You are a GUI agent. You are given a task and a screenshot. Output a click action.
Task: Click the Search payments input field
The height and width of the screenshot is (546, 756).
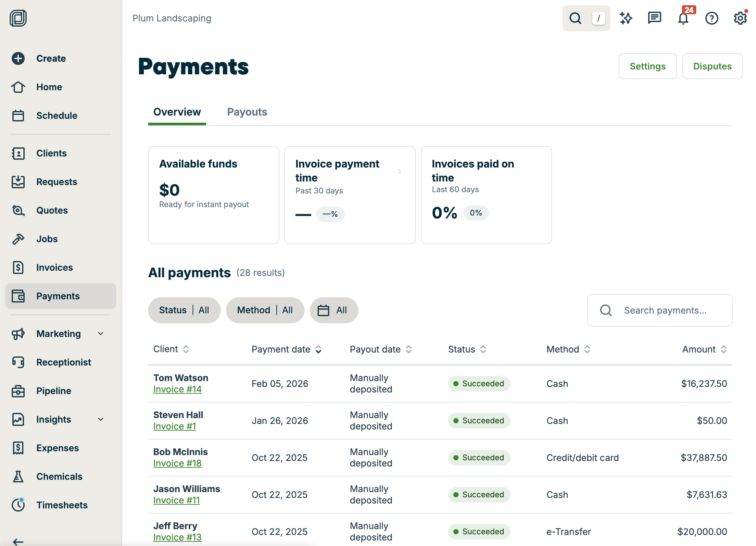click(665, 310)
